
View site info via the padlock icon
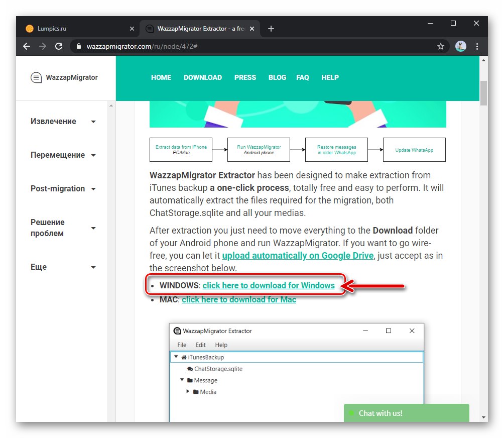(x=78, y=46)
